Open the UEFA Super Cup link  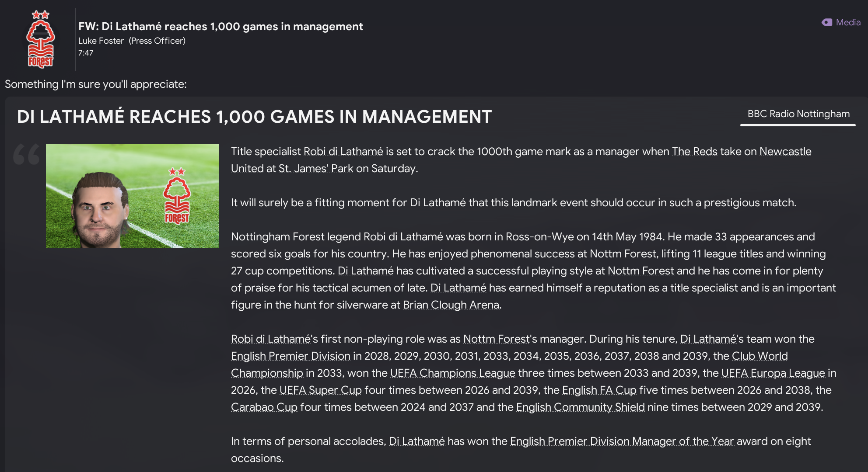(320, 390)
